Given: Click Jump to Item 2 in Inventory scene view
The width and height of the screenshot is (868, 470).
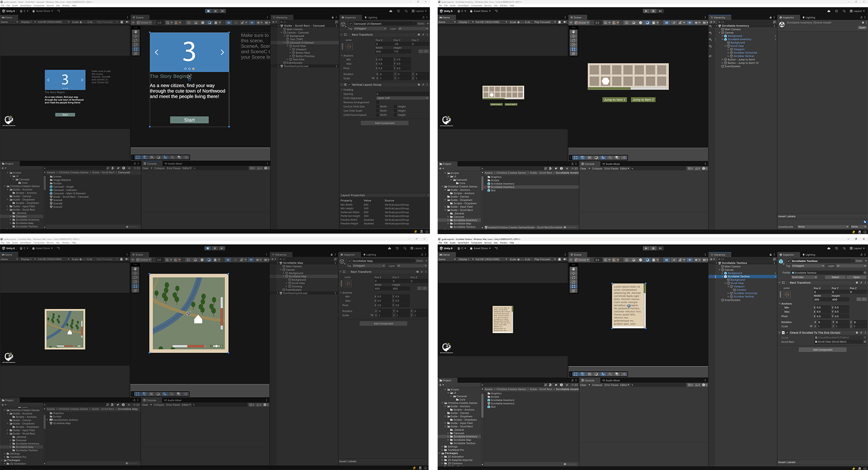Looking at the screenshot, I should coord(643,100).
